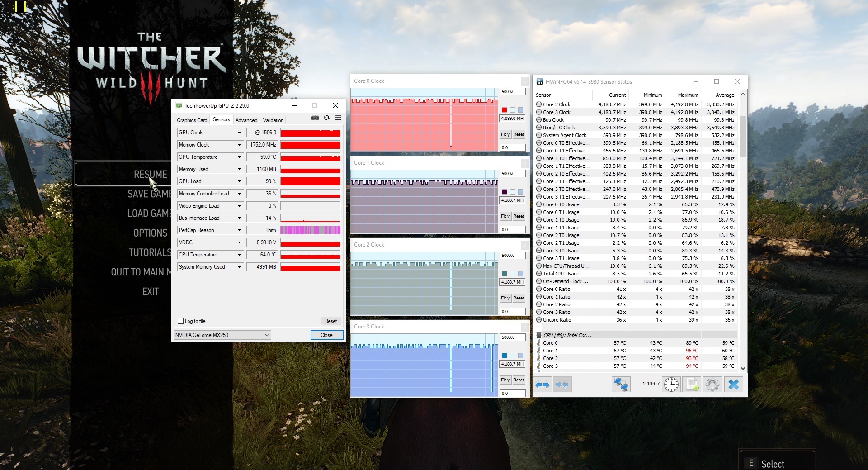Viewport: 868px width, 470px height.
Task: Click the Core 2 Clock sensor clock icon
Action: click(539, 104)
